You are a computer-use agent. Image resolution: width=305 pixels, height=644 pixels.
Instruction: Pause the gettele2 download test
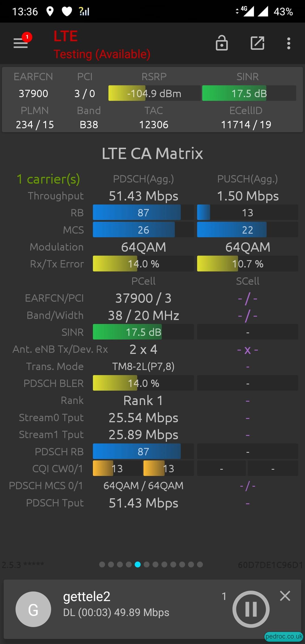click(251, 609)
